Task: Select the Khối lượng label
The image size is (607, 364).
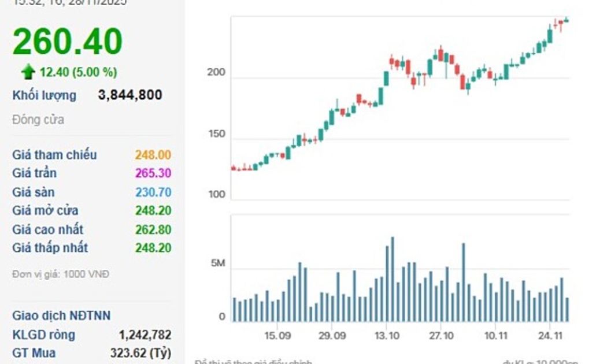Action: click(44, 95)
